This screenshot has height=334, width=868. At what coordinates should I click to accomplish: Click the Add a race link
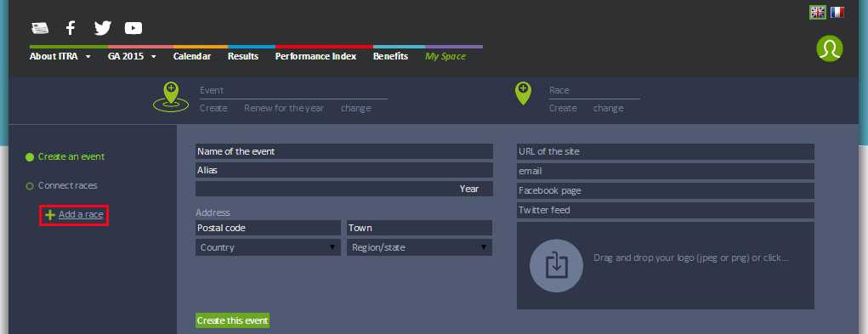tap(81, 214)
